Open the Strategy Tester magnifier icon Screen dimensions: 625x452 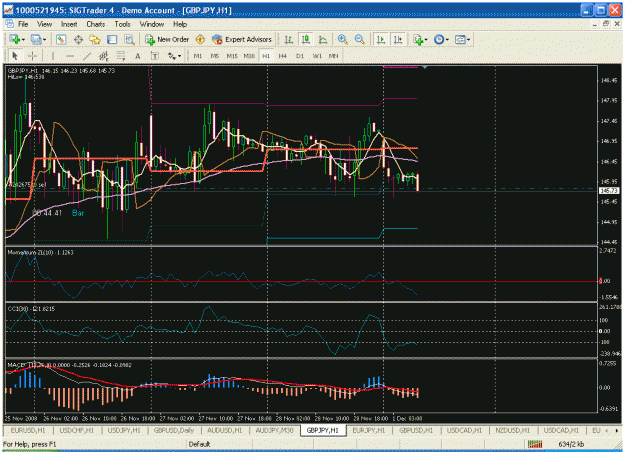(x=129, y=39)
